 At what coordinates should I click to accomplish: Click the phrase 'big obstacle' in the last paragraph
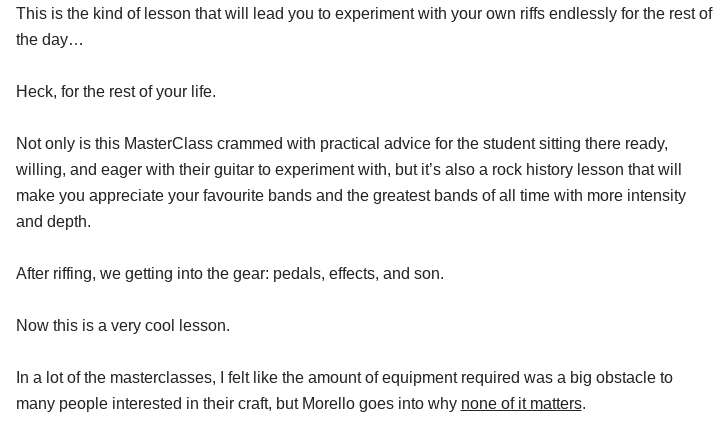click(x=613, y=377)
